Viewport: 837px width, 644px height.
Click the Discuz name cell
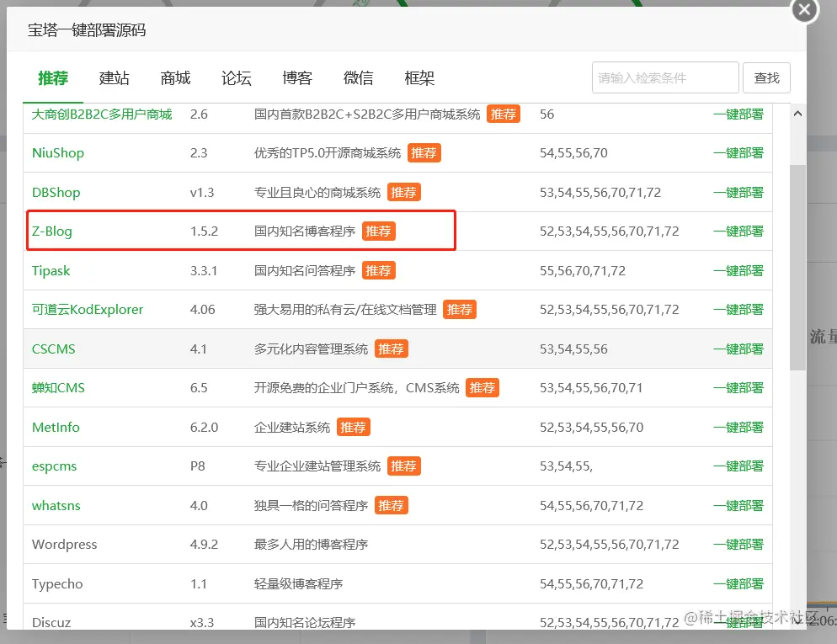tap(51, 623)
